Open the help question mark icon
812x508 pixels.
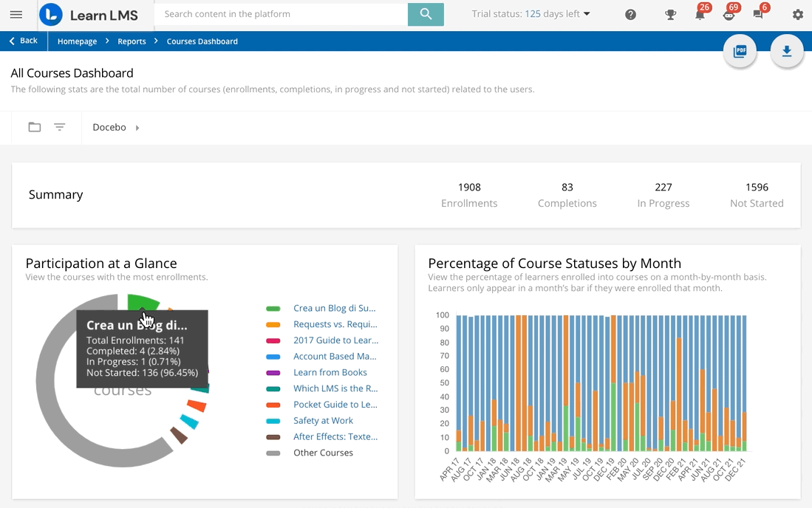pyautogui.click(x=630, y=15)
